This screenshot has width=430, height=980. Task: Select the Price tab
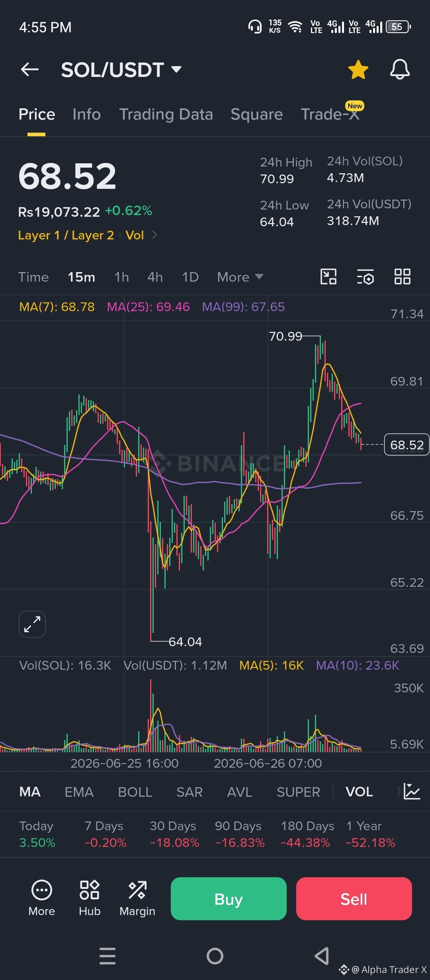[37, 114]
